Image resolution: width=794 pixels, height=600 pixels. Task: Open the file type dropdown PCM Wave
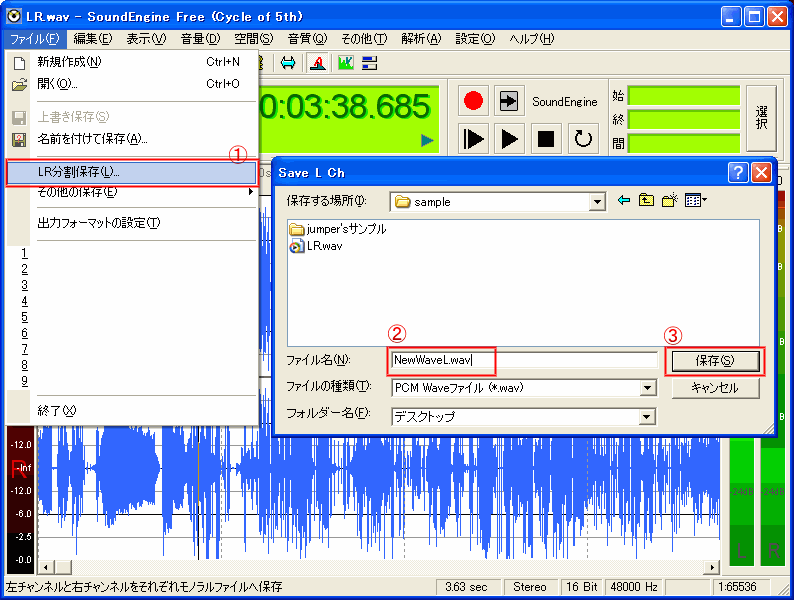click(647, 387)
